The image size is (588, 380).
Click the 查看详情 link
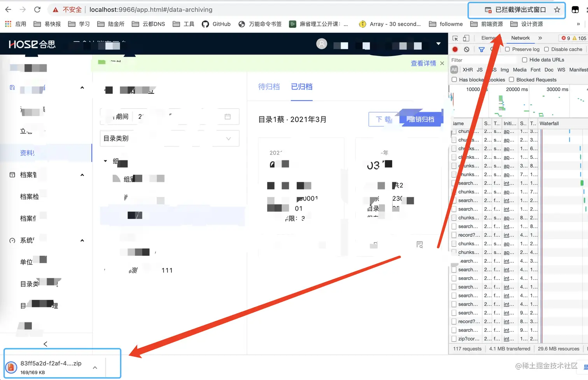click(423, 63)
